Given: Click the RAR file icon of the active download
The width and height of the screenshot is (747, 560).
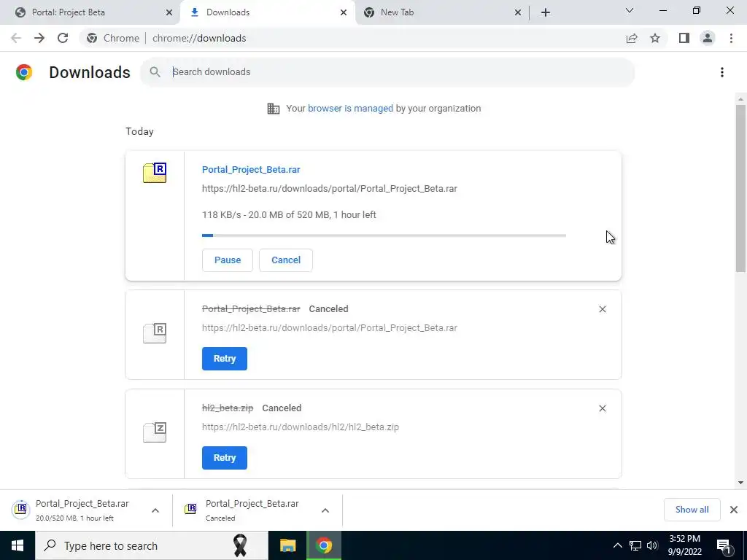Looking at the screenshot, I should 155,173.
